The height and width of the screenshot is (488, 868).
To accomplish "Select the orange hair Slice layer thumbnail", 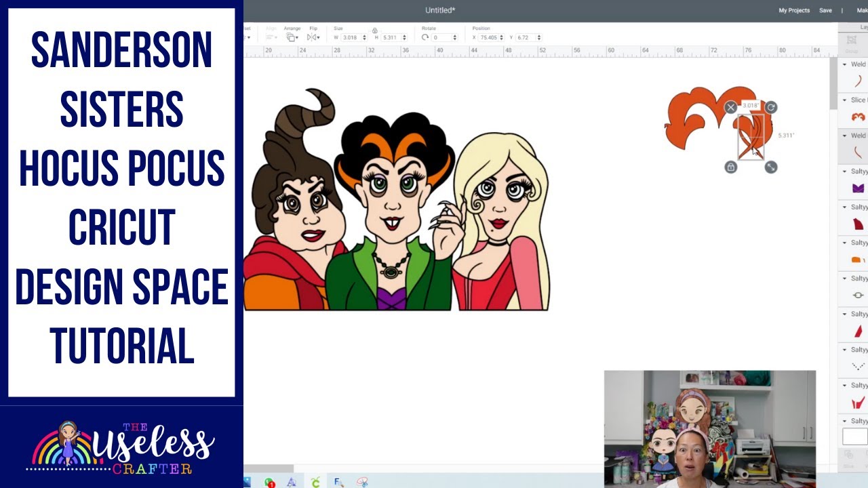I will coord(858,117).
